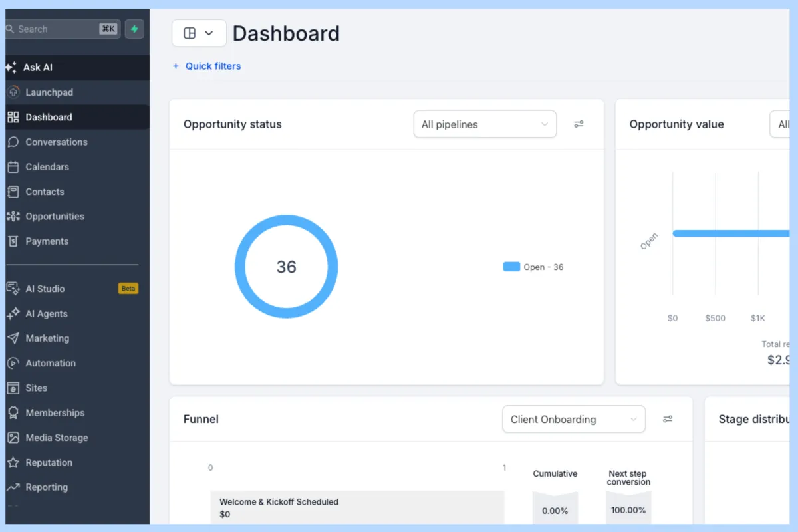Go to Launchpad in the sidebar
The height and width of the screenshot is (532, 798).
coord(77,92)
